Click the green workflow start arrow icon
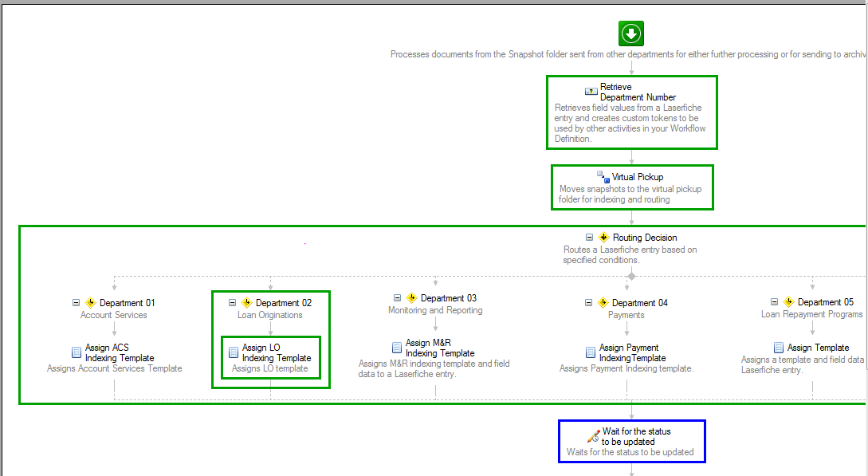This screenshot has width=868, height=476. point(631,33)
